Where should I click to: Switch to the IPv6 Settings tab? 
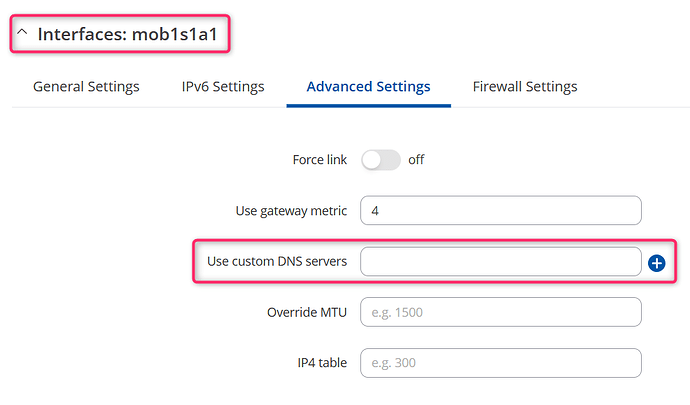[x=223, y=87]
